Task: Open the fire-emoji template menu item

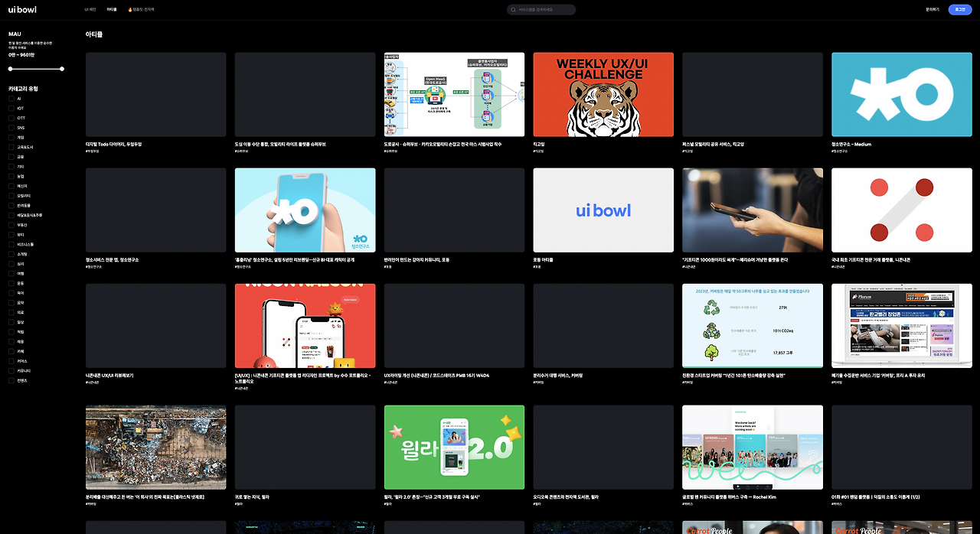Action: (x=141, y=10)
